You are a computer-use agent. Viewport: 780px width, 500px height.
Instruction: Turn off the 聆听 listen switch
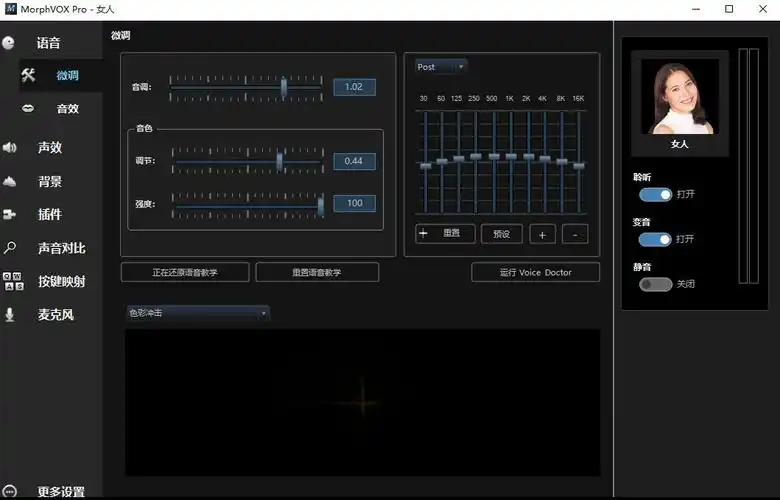(655, 194)
